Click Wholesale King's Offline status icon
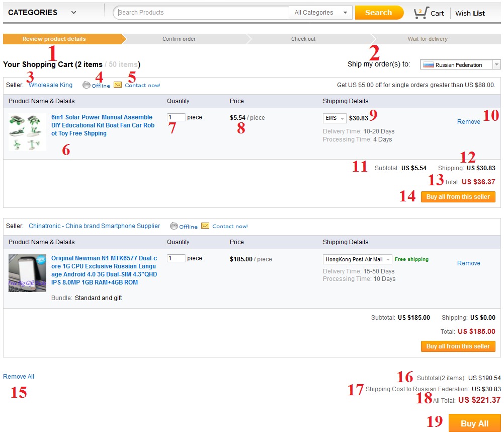The image size is (504, 432). [87, 85]
